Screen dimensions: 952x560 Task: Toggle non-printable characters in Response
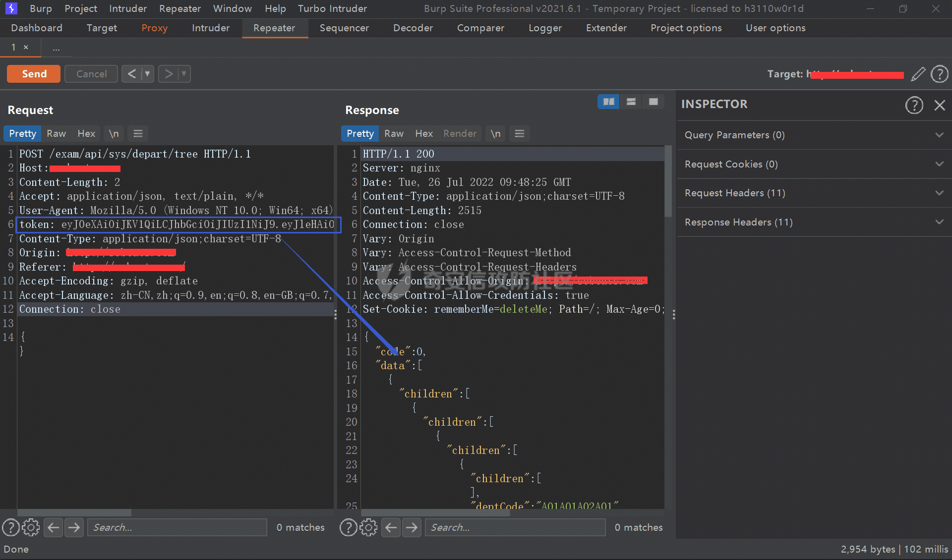pos(496,133)
